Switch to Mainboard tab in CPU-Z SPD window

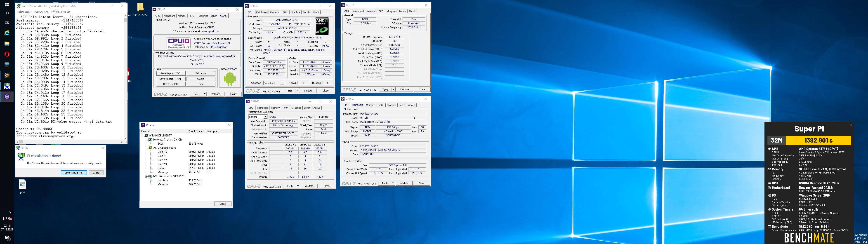(x=262, y=108)
